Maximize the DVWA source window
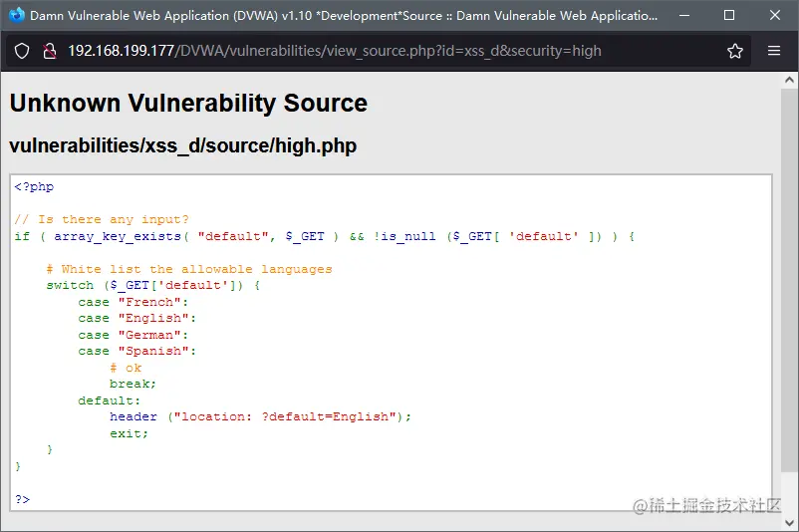 coord(729,15)
